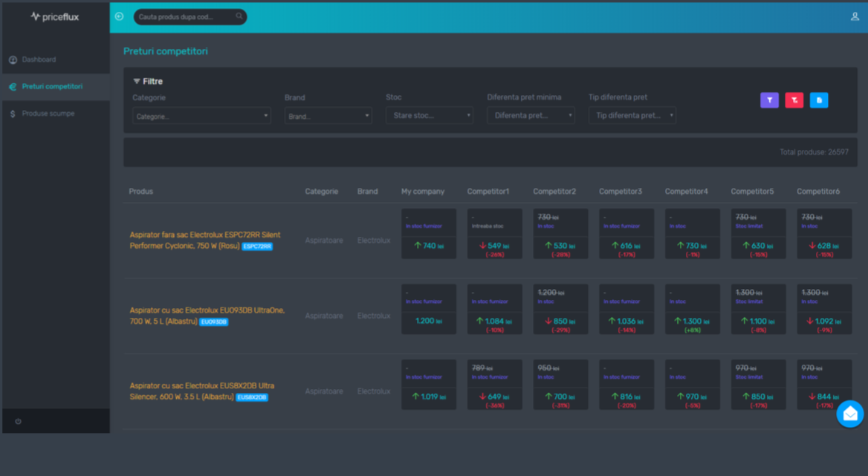
Task: Select Preturi competitori sidebar item
Action: 52,87
